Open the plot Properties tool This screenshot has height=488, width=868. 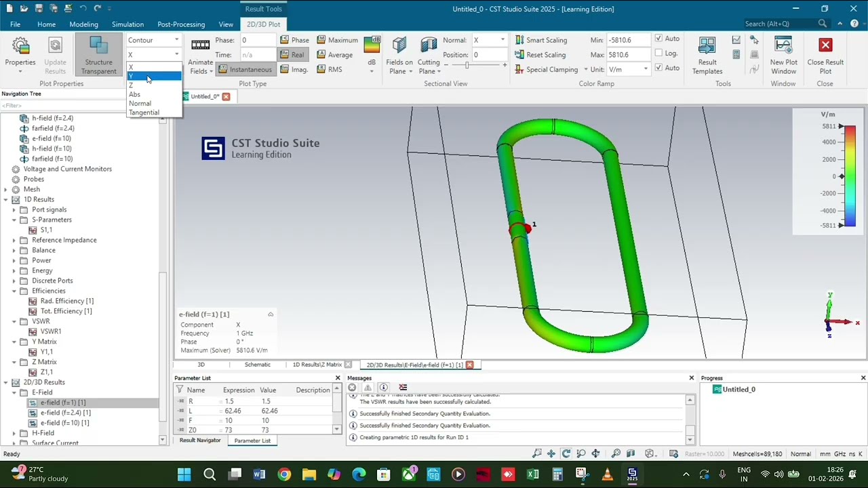point(20,54)
